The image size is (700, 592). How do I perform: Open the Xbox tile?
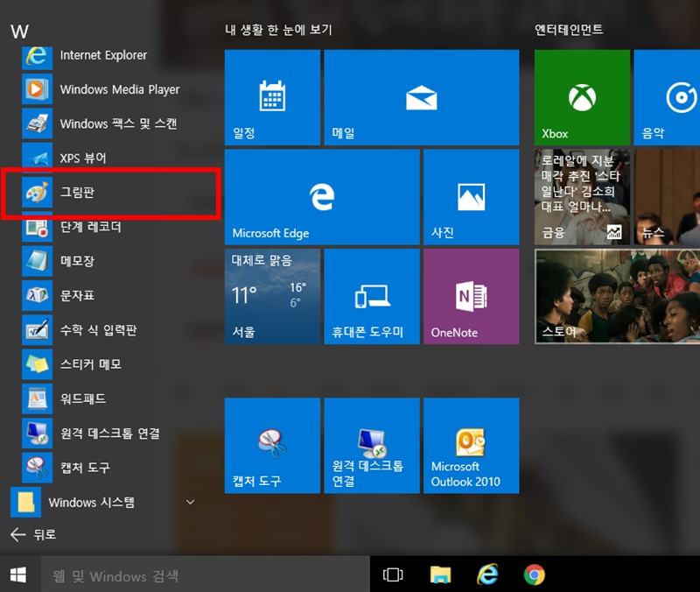click(x=582, y=97)
